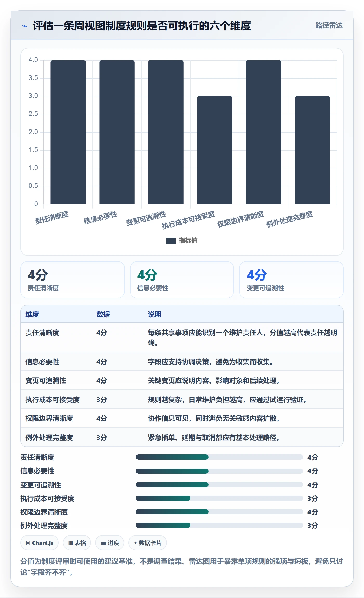Click the 说明 table column header
This screenshot has width=364, height=598.
(155, 314)
